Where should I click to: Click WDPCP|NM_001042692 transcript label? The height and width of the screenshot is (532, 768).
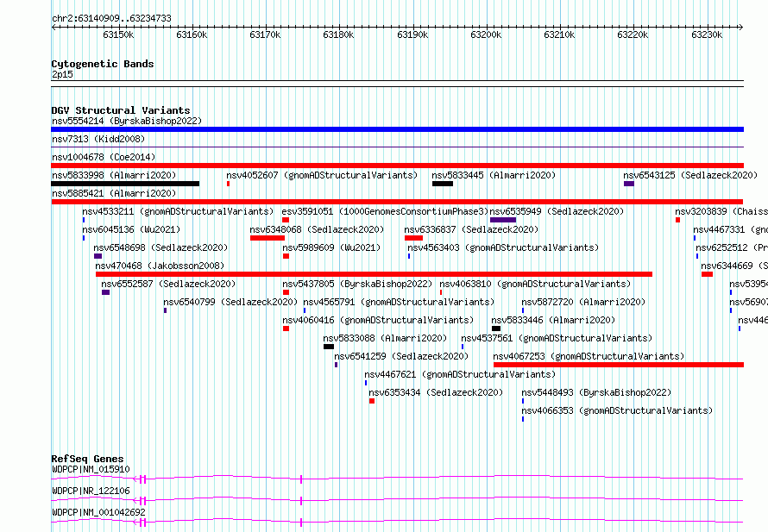click(99, 512)
